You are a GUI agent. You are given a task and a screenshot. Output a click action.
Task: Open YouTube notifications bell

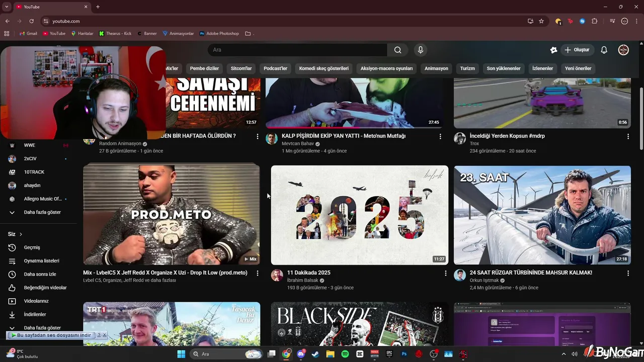pos(604,50)
